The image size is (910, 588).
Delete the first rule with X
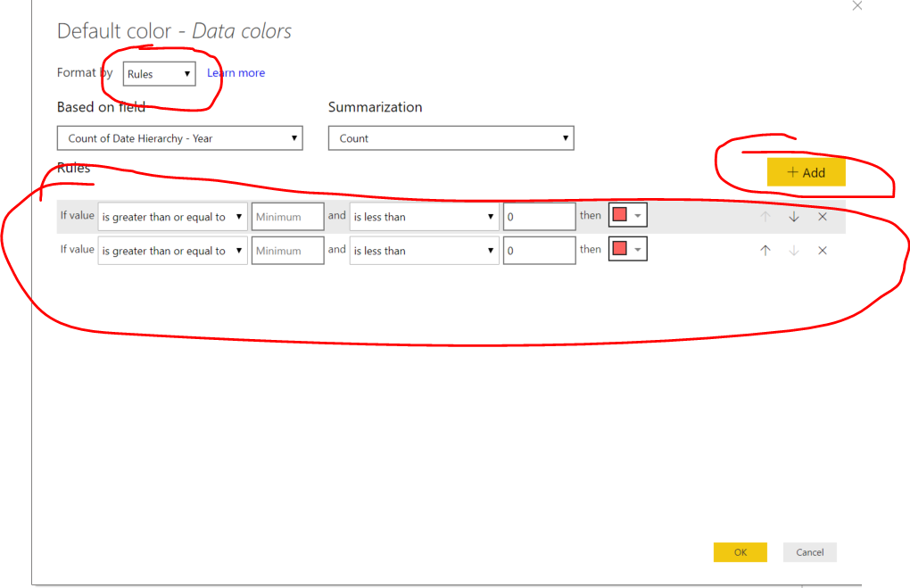[x=823, y=217]
